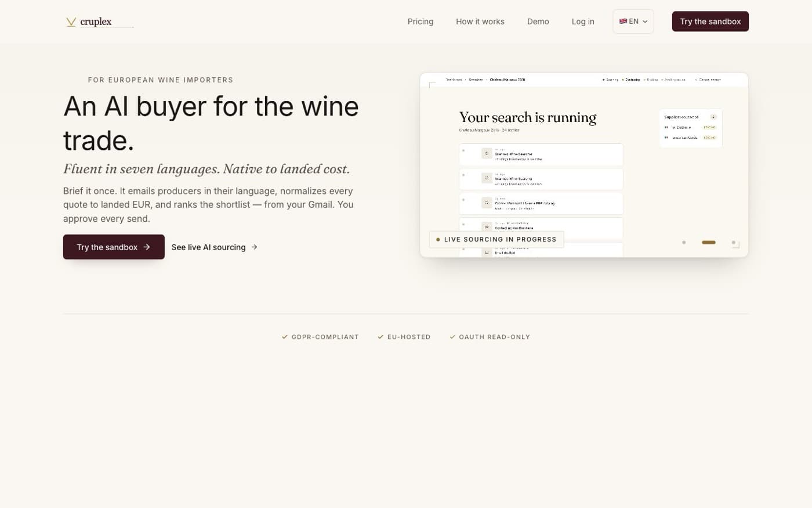The image size is (812, 508).
Task: Click Log in
Action: click(x=583, y=21)
